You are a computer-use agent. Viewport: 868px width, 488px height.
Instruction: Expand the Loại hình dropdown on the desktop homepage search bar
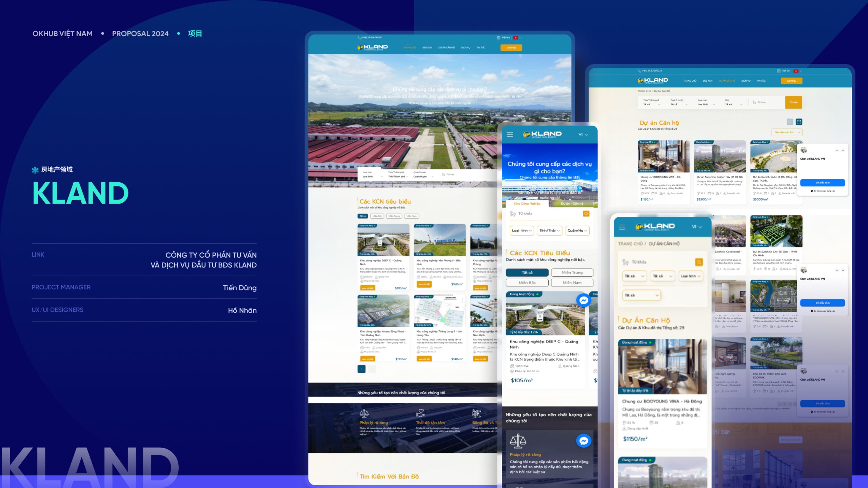click(x=373, y=177)
